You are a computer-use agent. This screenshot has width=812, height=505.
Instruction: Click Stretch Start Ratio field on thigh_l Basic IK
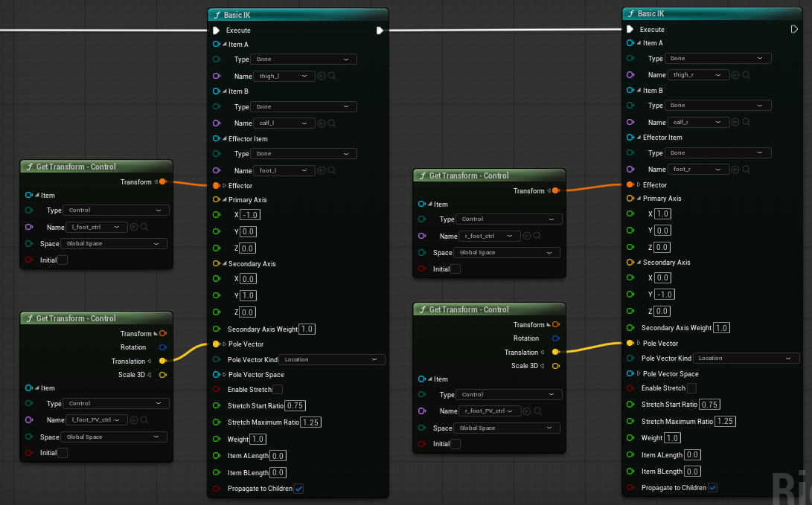[295, 405]
